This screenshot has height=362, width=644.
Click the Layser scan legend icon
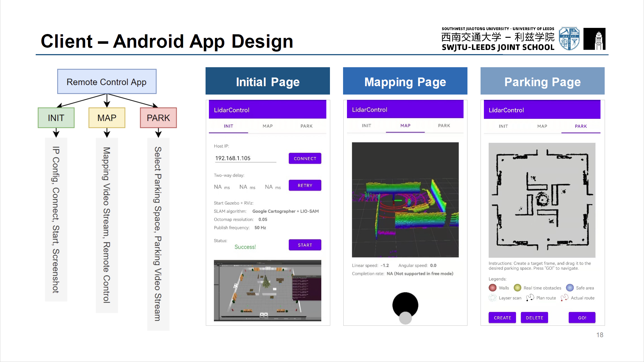pyautogui.click(x=493, y=298)
